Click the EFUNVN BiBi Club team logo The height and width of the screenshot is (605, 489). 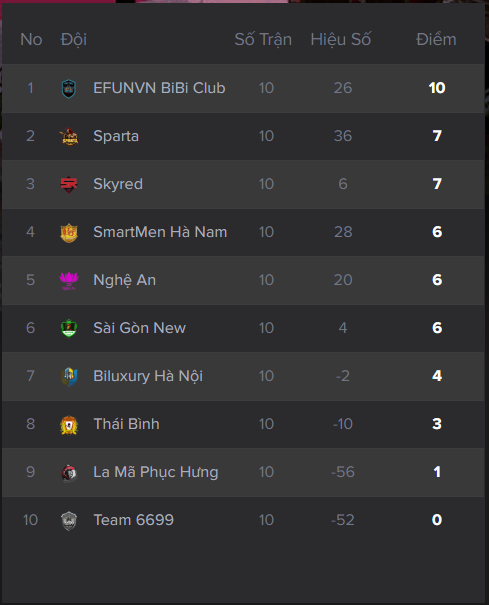(x=69, y=88)
